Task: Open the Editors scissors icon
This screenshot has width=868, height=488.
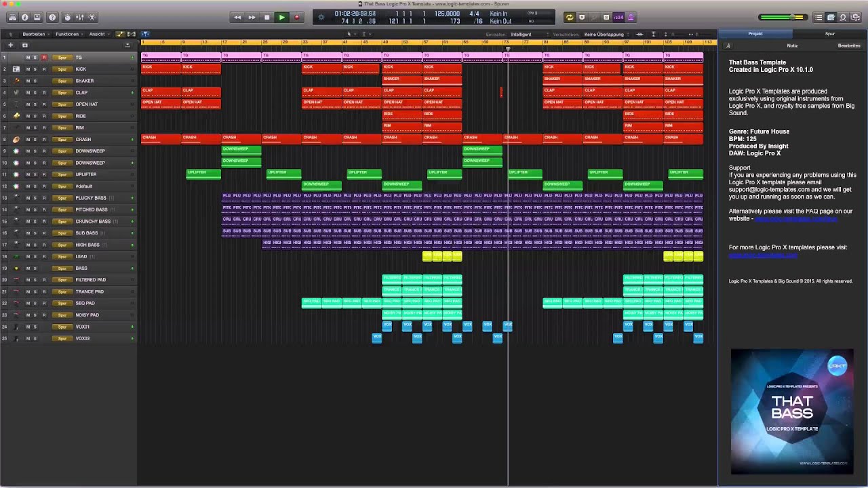Action: pos(92,17)
